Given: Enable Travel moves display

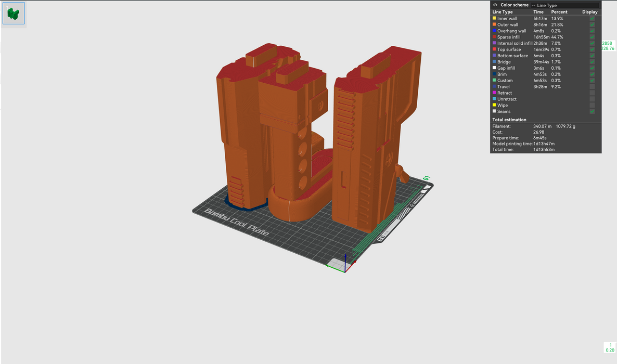Looking at the screenshot, I should [x=592, y=87].
